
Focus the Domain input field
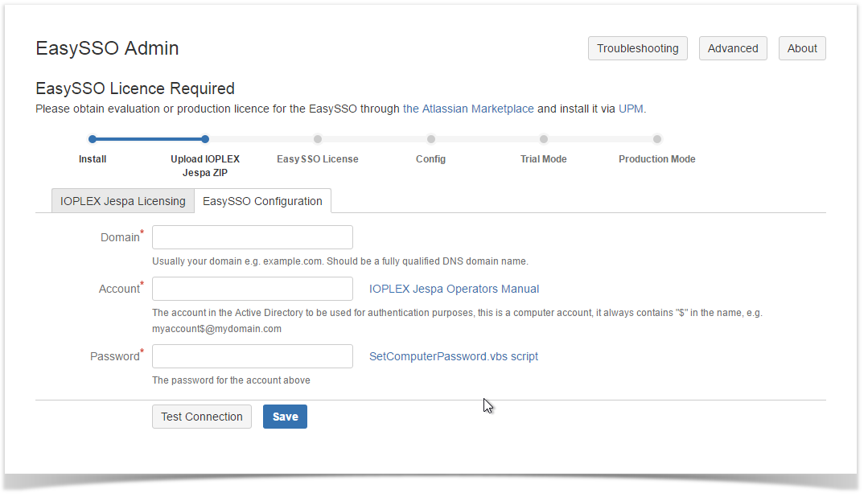point(253,237)
